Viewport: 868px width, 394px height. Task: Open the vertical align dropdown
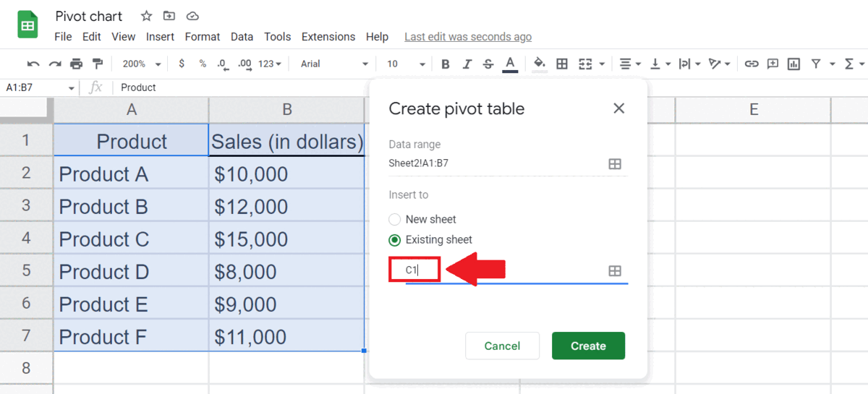(660, 64)
